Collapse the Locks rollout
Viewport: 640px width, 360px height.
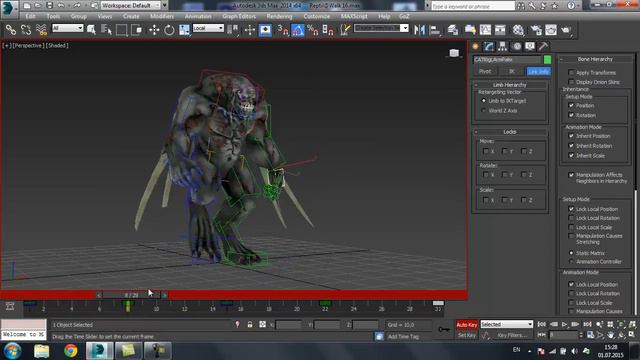(509, 132)
